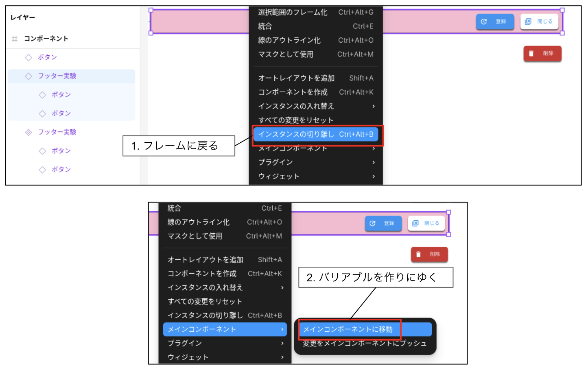The width and height of the screenshot is (588, 372).
Task: Click the four-diamond component icon of the unhighlighted フッター実験
Action: pyautogui.click(x=28, y=133)
